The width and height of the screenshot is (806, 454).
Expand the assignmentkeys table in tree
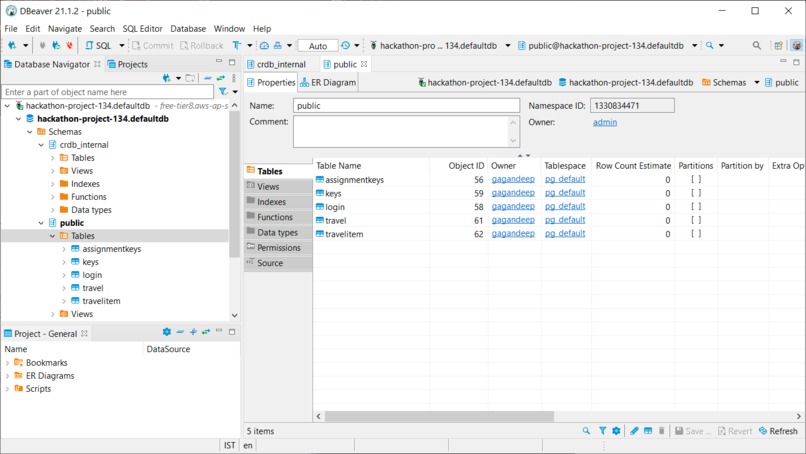click(x=64, y=249)
